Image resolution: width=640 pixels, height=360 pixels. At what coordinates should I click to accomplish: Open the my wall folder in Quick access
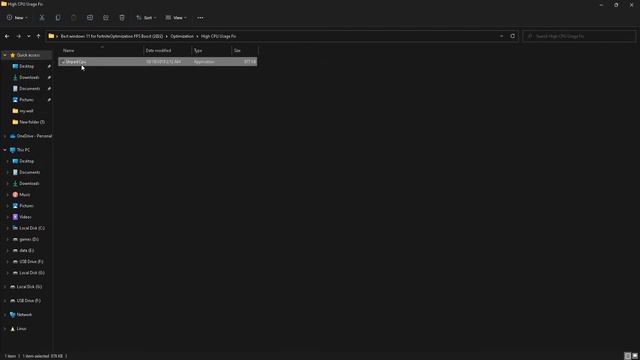click(x=26, y=111)
